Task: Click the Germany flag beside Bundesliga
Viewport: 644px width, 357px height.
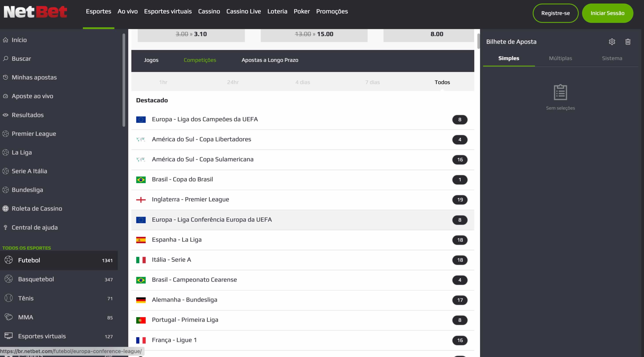Action: click(141, 300)
